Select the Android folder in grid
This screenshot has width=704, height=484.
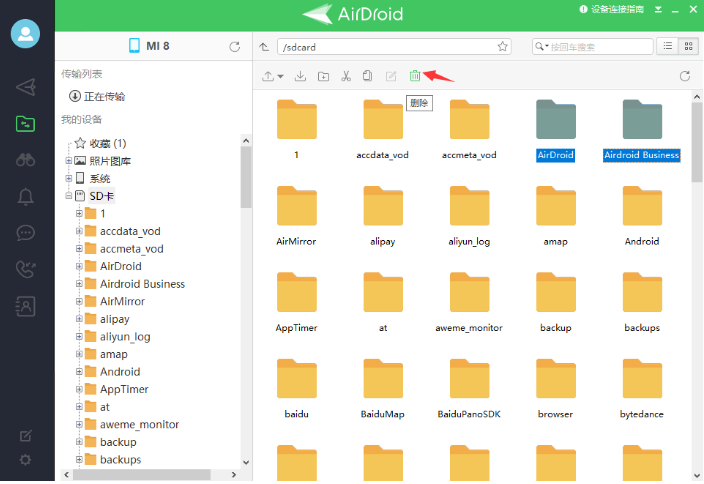click(x=642, y=216)
